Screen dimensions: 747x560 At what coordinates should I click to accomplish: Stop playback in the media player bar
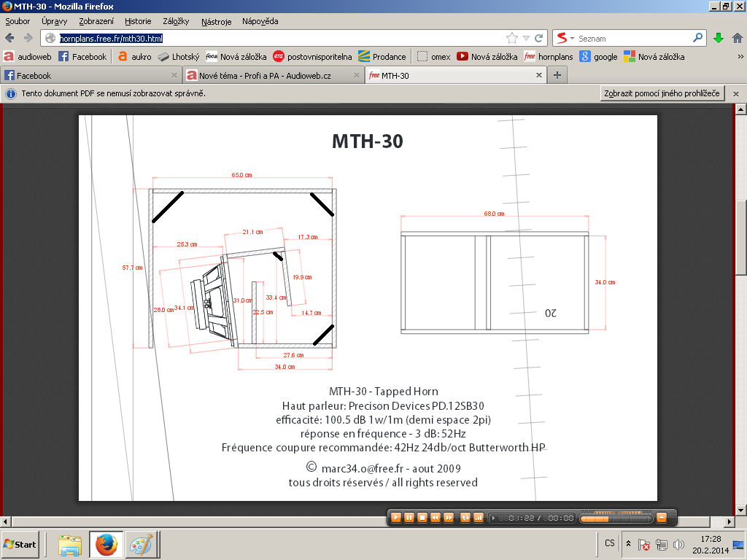[x=422, y=518]
